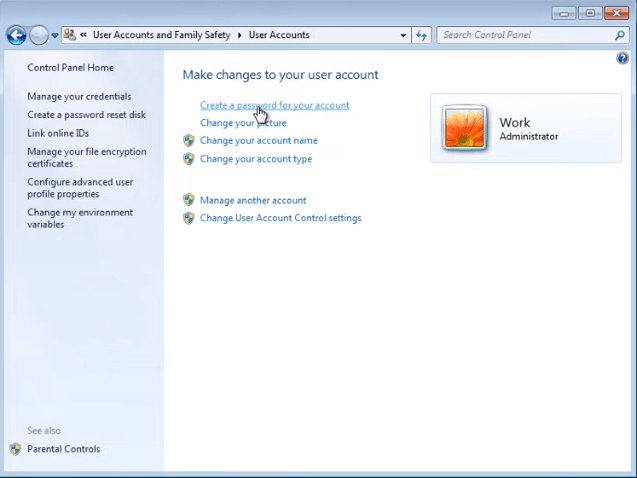637x478 pixels.
Task: Click the Search Control Panel field
Action: pos(533,35)
